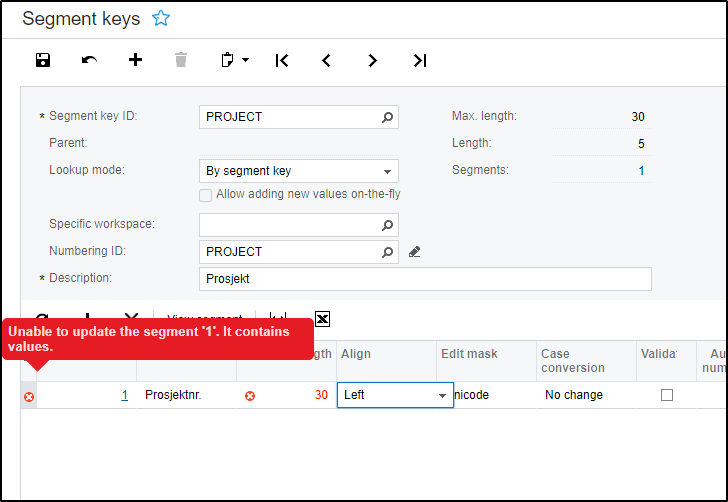
Task: Go to next record
Action: (x=373, y=61)
